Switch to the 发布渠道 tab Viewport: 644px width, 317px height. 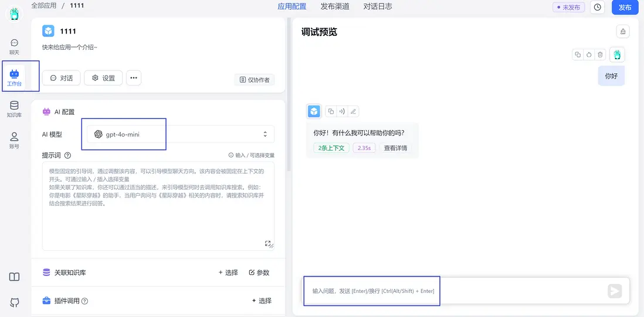pyautogui.click(x=335, y=6)
